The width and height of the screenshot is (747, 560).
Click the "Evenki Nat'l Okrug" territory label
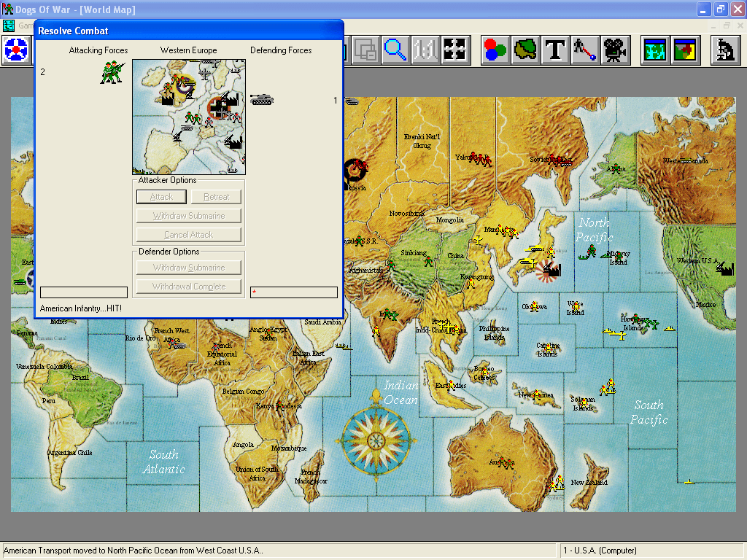coord(422,141)
